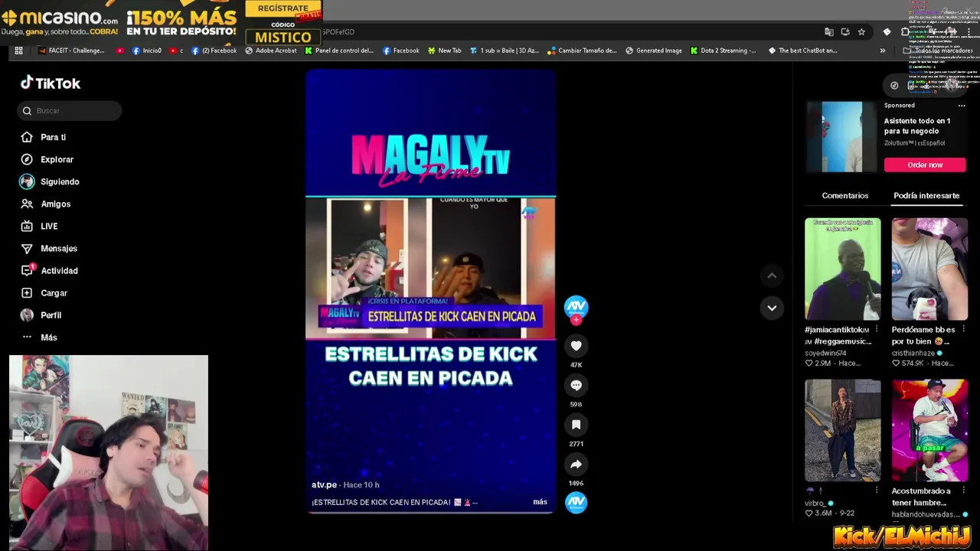This screenshot has width=980, height=551.
Task: Click the Perfil avatar icon
Action: tap(27, 315)
